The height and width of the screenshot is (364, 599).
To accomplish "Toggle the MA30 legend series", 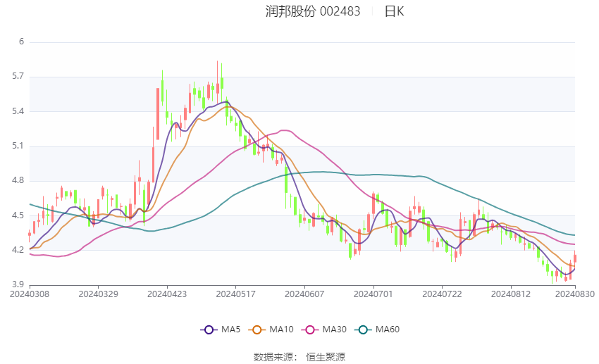I will [x=324, y=330].
